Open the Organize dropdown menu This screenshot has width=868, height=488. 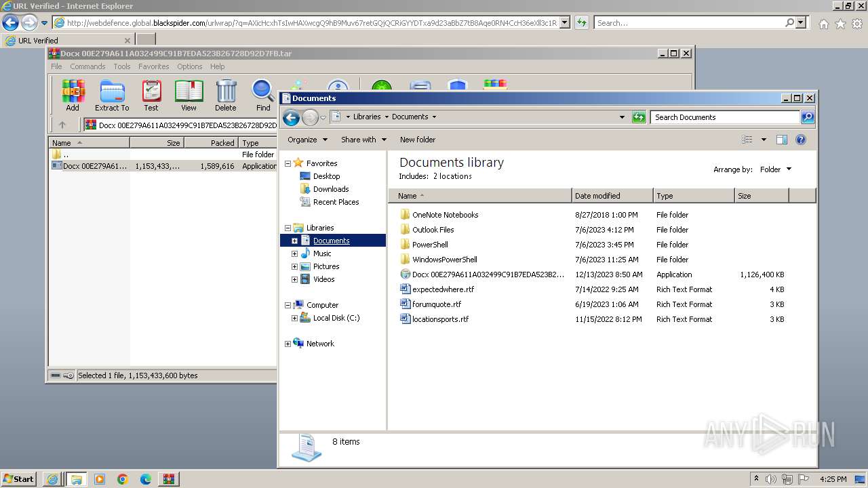[x=307, y=140]
